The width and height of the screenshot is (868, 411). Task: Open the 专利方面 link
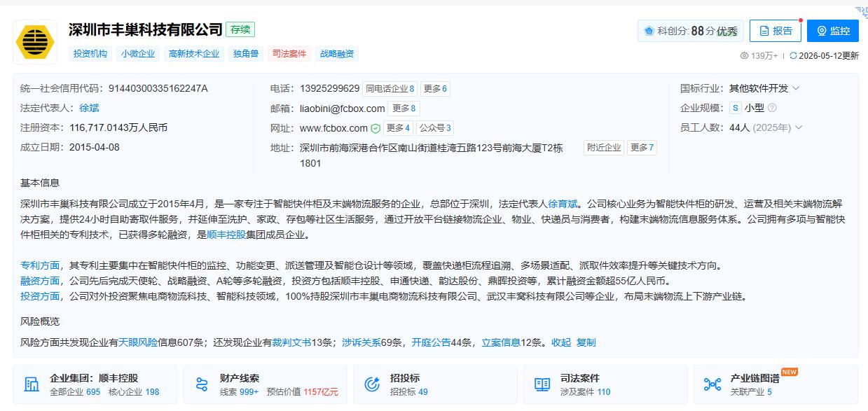[40, 265]
